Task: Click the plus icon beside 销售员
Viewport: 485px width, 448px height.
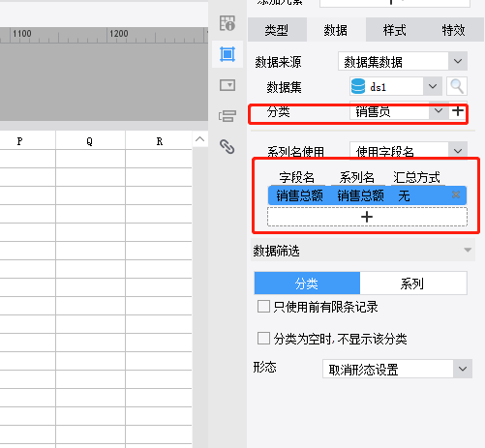Action: [x=458, y=111]
